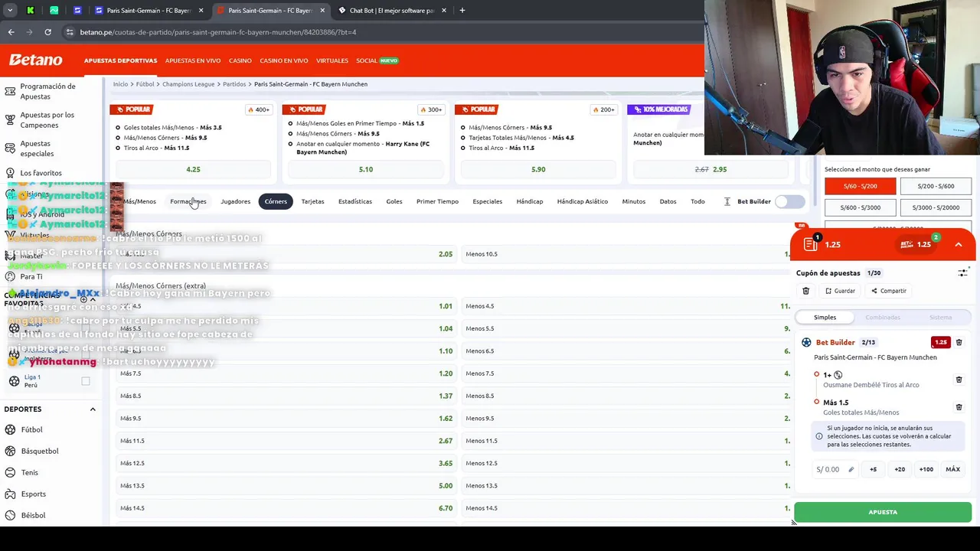Select Menos 10.5 corners option
Viewport: 980px width, 551px height.
coord(626,254)
